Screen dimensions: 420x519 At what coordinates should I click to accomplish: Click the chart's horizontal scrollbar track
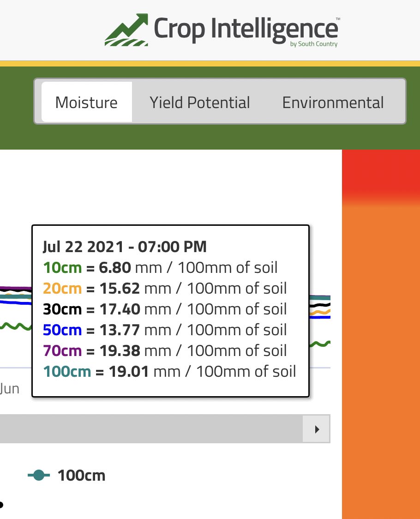[x=151, y=429]
